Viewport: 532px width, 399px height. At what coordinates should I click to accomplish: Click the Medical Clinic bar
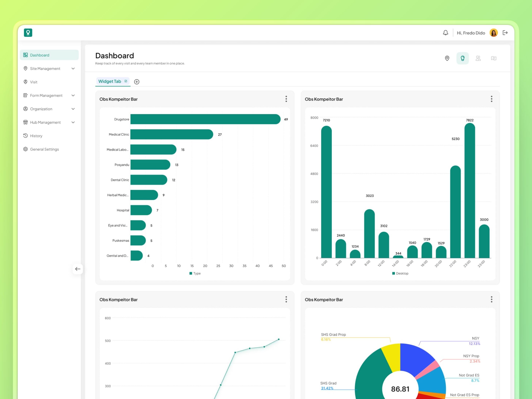(172, 134)
